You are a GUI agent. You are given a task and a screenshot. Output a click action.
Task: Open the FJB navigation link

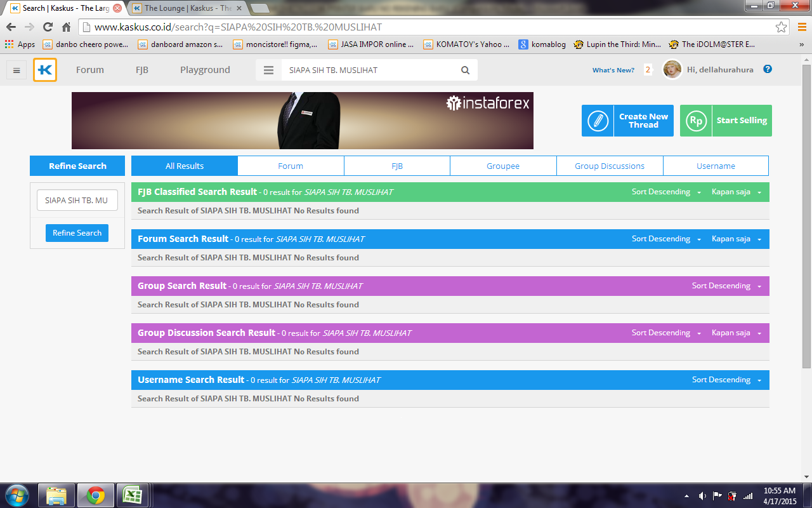coord(142,70)
